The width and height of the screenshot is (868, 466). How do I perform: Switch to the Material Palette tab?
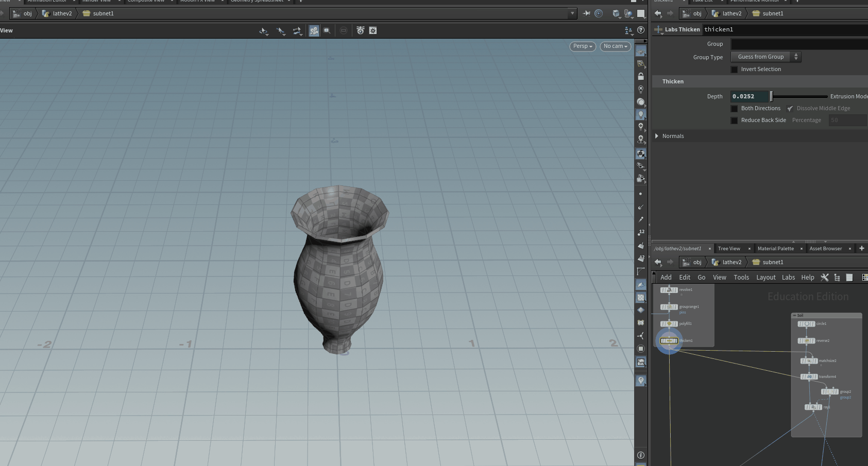coord(776,249)
